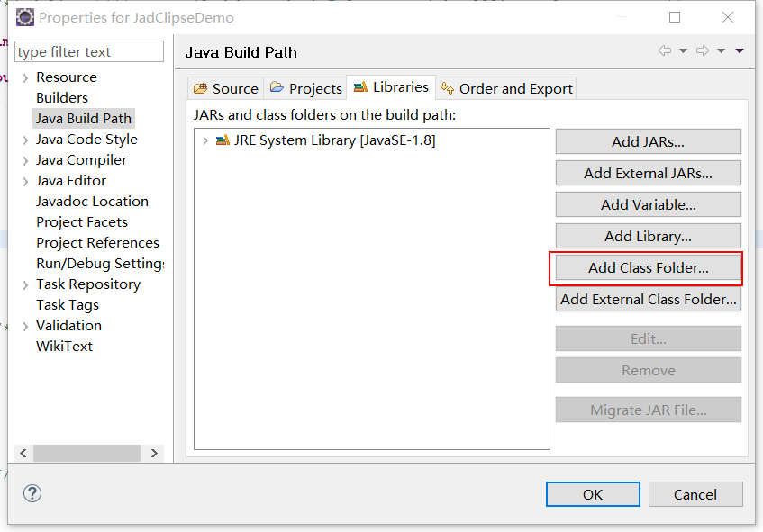Click the help question mark icon

pyautogui.click(x=32, y=493)
